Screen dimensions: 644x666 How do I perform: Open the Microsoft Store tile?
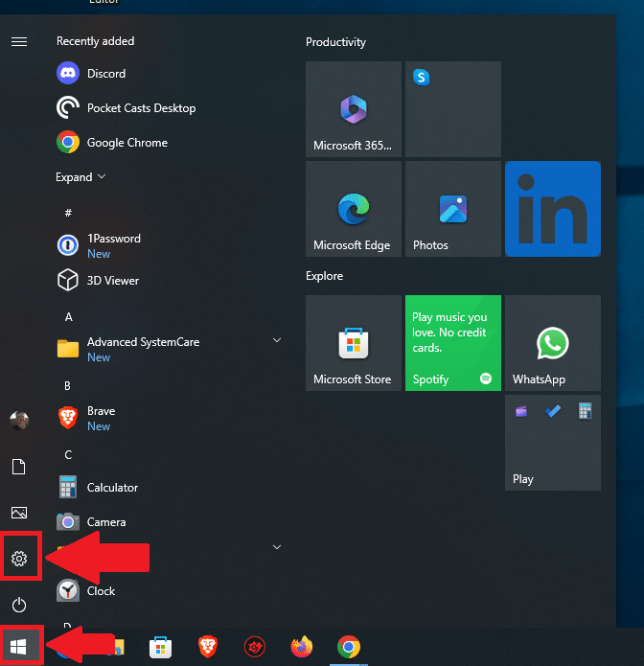pos(354,343)
